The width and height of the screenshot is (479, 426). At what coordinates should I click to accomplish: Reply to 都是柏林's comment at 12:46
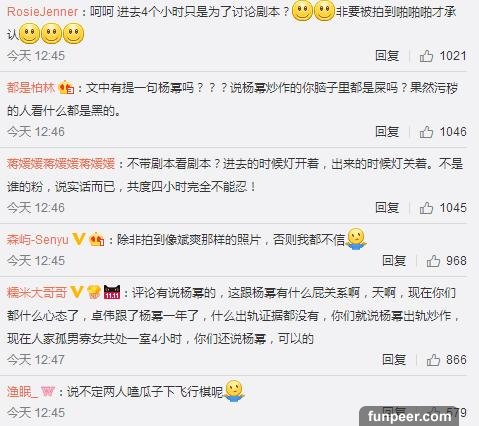pyautogui.click(x=387, y=132)
